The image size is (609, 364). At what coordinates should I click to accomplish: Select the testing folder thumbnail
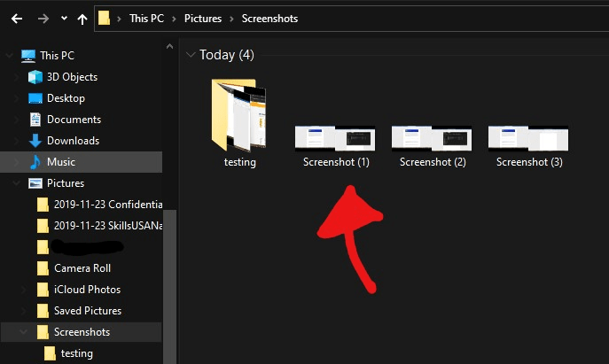(238, 115)
